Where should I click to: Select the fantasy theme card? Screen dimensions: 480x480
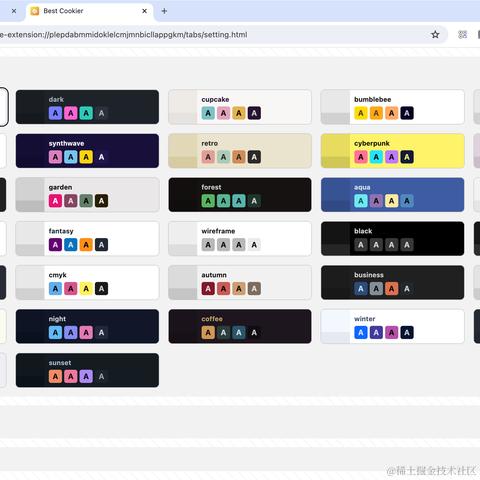87,239
